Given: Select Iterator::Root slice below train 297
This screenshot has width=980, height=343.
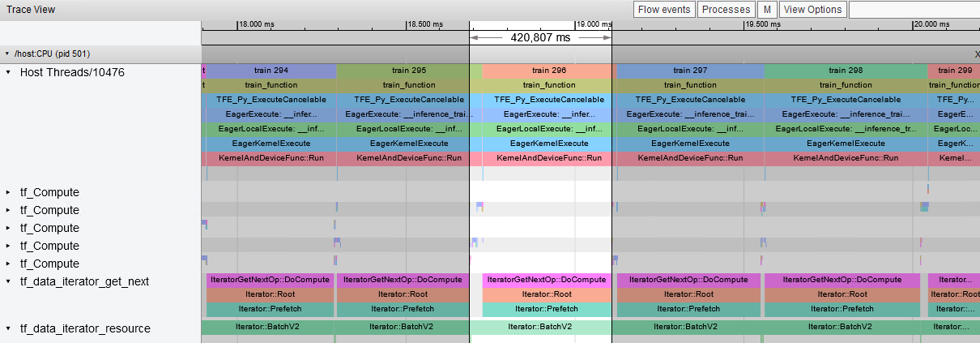Looking at the screenshot, I should coord(689,294).
